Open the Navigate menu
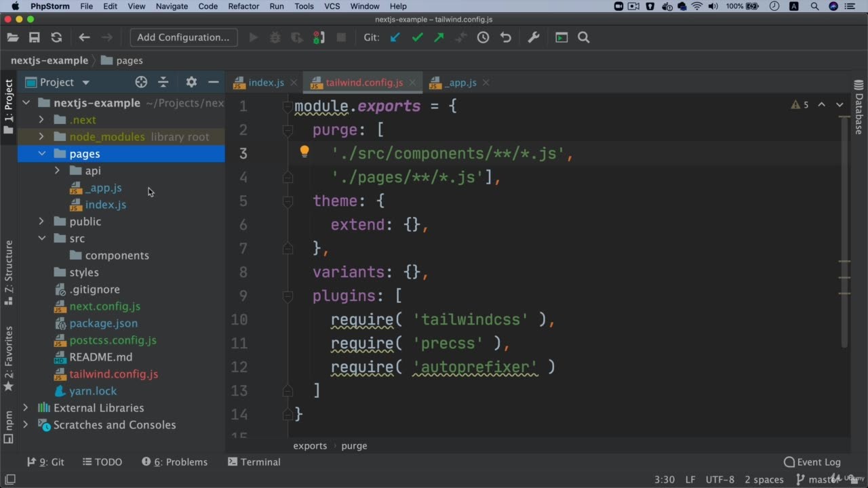Screen dimensions: 868x488 (172, 6)
